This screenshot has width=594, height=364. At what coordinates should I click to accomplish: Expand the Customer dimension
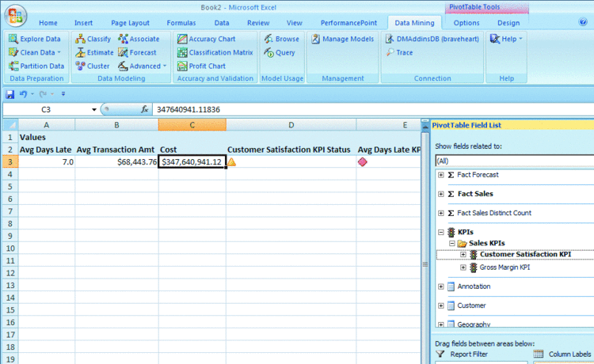pos(441,305)
